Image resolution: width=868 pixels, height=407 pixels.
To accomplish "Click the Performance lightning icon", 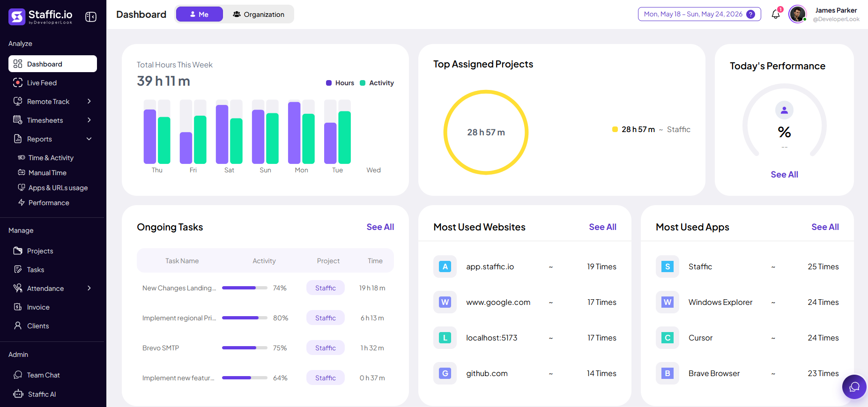I will (x=22, y=202).
